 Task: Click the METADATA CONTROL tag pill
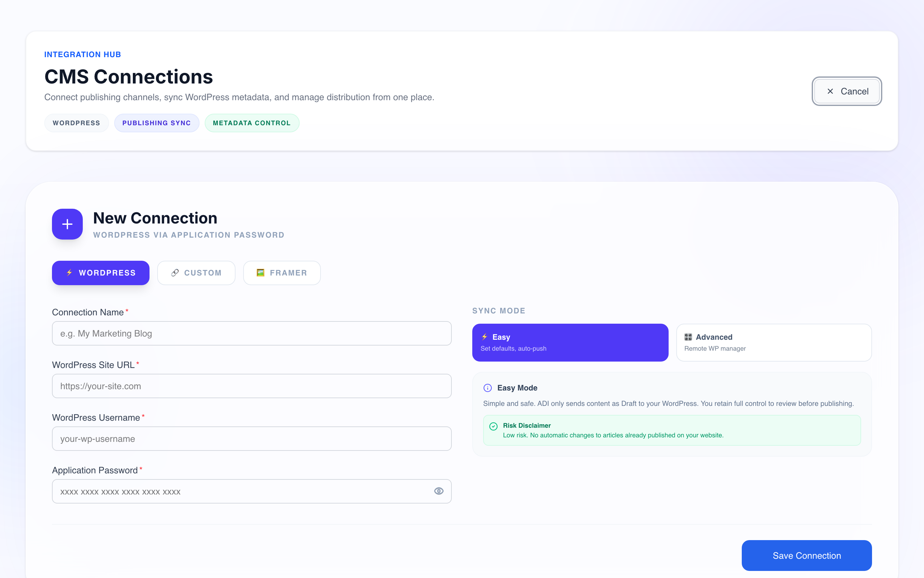click(x=252, y=123)
